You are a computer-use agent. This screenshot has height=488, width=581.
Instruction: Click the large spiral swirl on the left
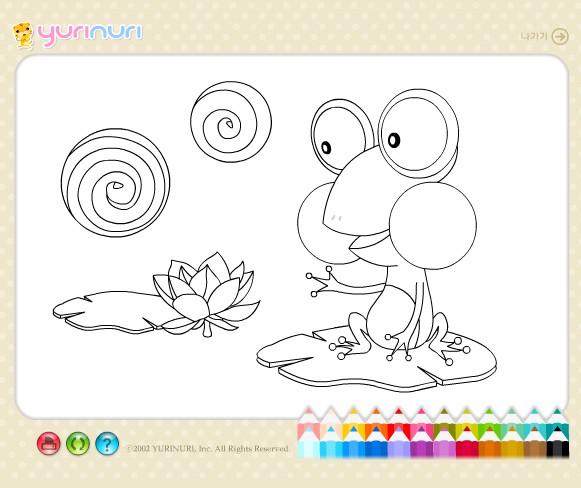pyautogui.click(x=116, y=183)
